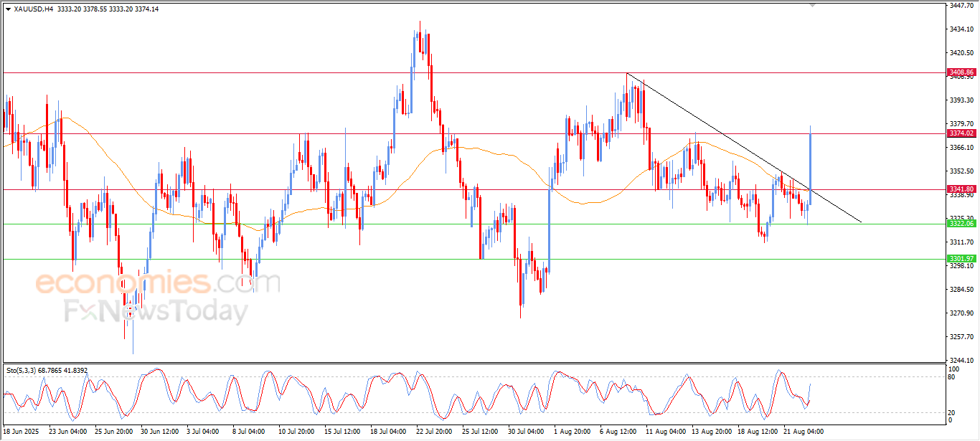The width and height of the screenshot is (980, 441).
Task: Click the stochastic scale 100 label
Action: [953, 369]
